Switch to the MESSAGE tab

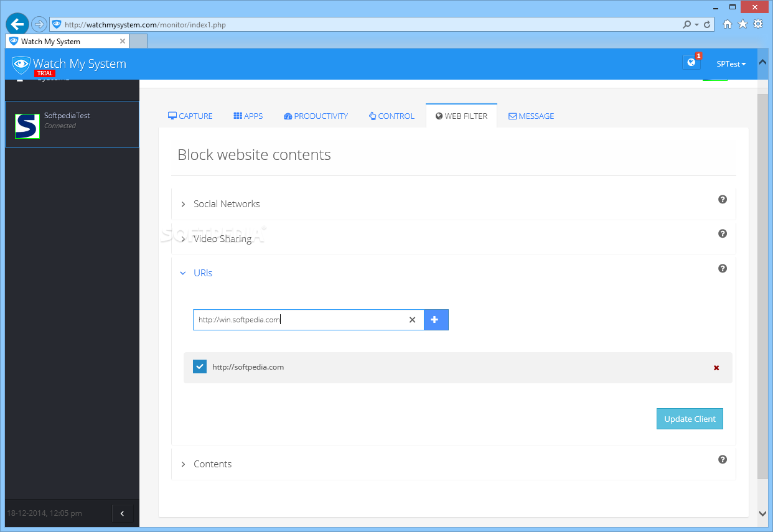coord(532,116)
